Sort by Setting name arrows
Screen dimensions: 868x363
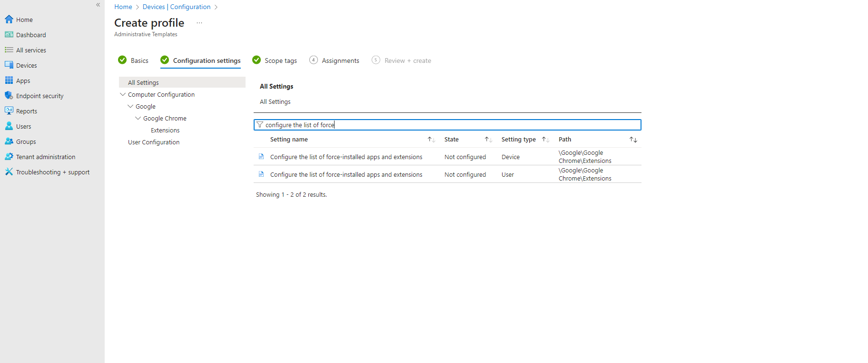click(431, 140)
